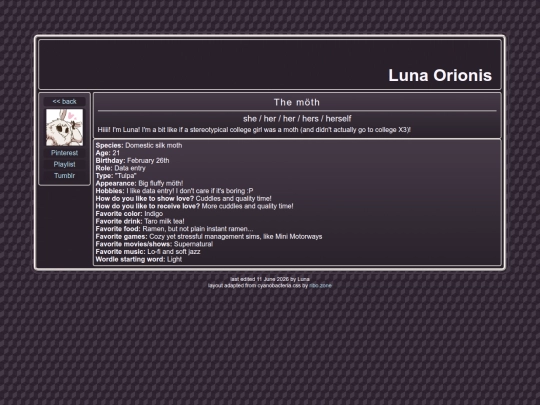
Task: Go back using the '<< back' link
Action: [x=64, y=102]
